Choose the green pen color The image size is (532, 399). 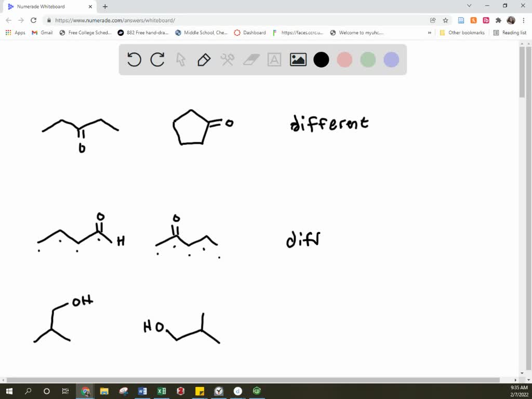coord(368,60)
